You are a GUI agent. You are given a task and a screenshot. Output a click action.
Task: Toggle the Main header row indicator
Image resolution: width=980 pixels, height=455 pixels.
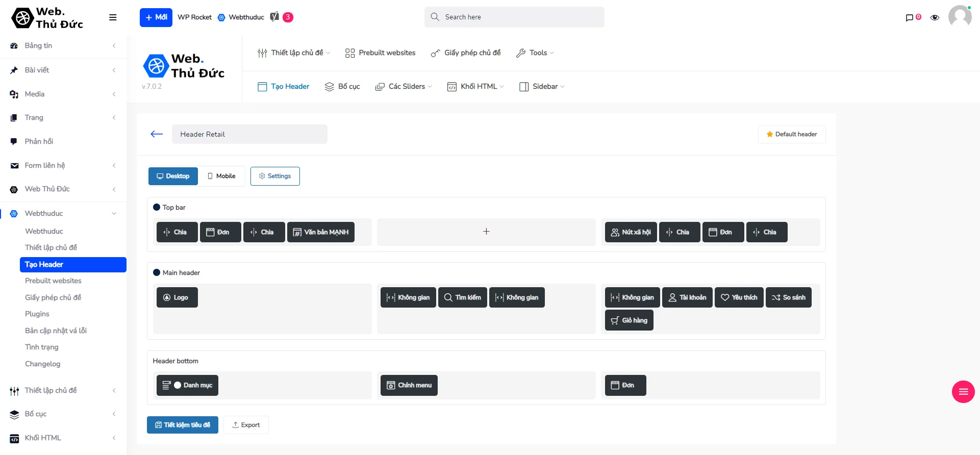157,273
